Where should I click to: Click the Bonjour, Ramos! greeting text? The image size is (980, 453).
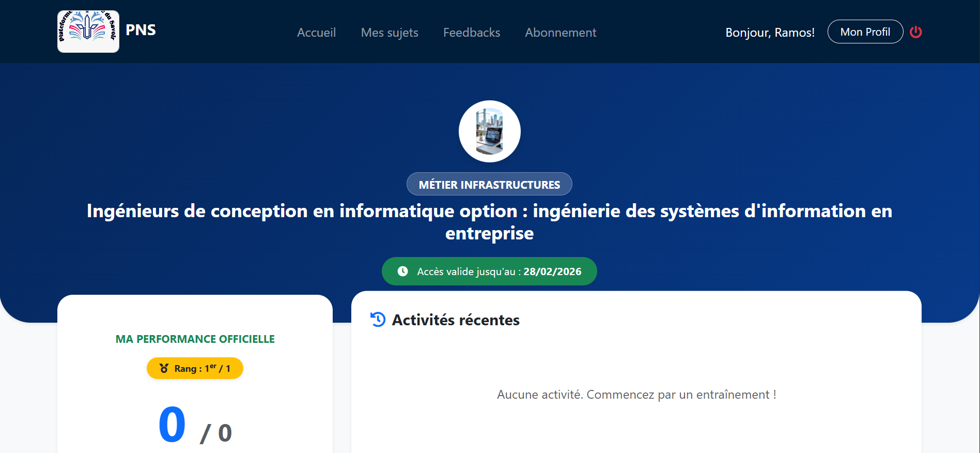click(770, 33)
